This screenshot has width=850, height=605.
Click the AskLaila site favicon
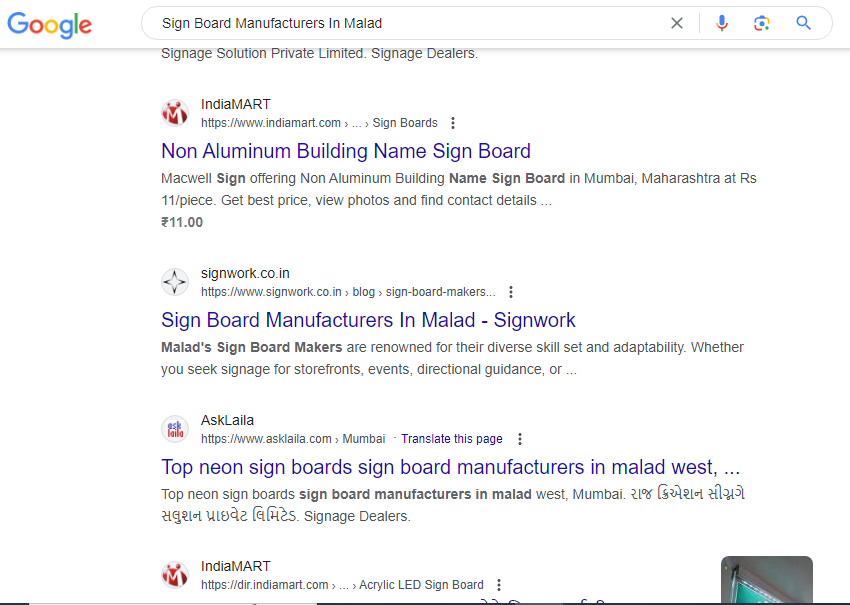coord(175,429)
